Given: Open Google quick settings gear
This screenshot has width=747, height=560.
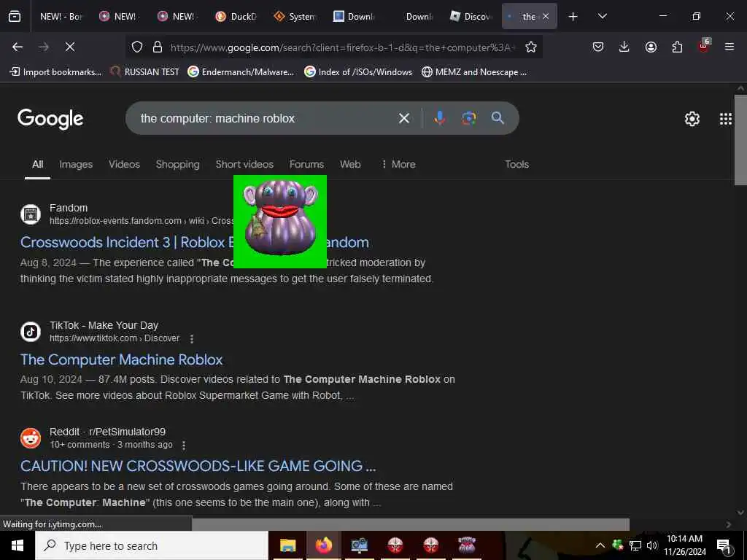Looking at the screenshot, I should click(692, 119).
